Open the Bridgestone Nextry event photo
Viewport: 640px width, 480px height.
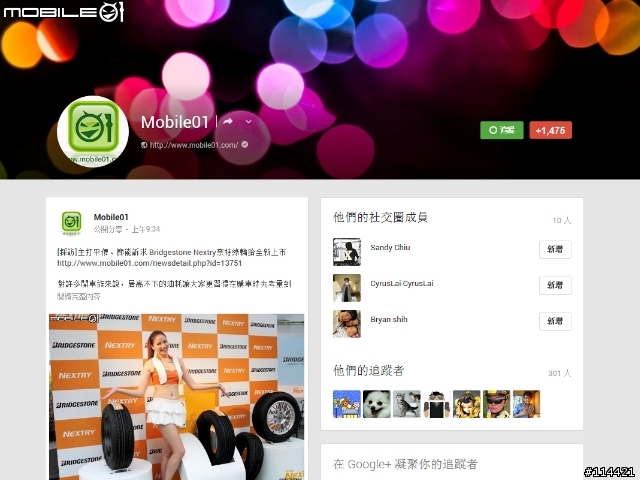[177, 397]
